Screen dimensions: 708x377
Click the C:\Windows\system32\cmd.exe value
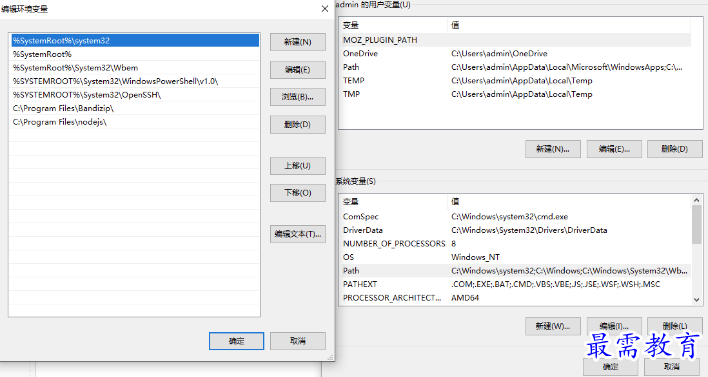coord(509,217)
